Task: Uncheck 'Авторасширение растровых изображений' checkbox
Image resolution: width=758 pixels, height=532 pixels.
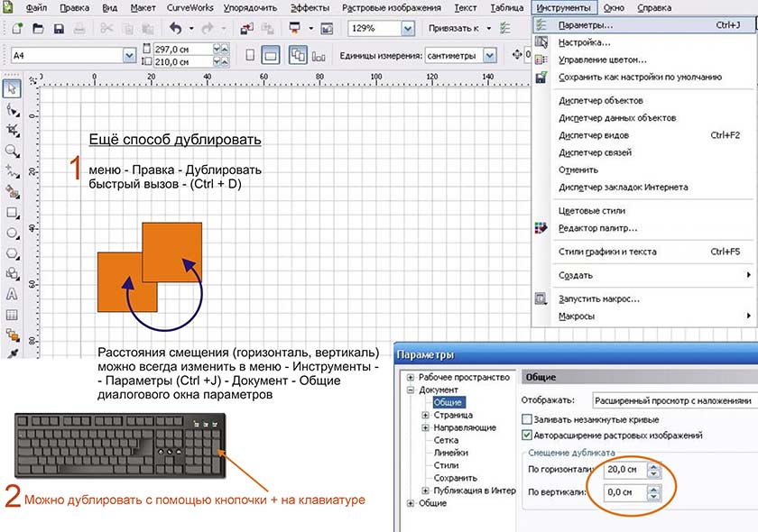Action: click(x=528, y=436)
